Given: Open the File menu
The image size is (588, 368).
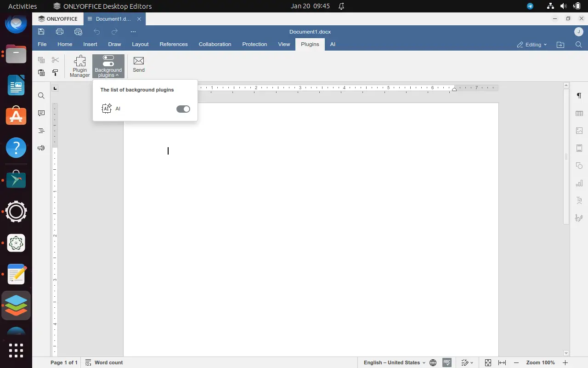Looking at the screenshot, I should (x=42, y=44).
